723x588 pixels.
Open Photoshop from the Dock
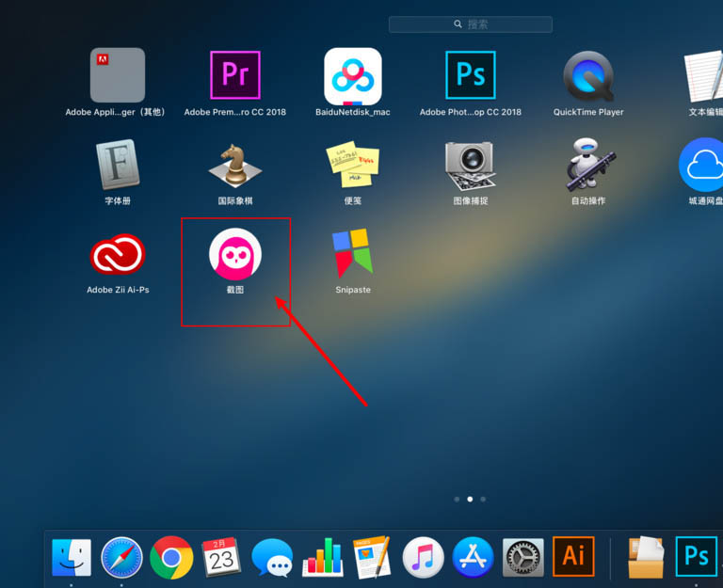pyautogui.click(x=697, y=556)
